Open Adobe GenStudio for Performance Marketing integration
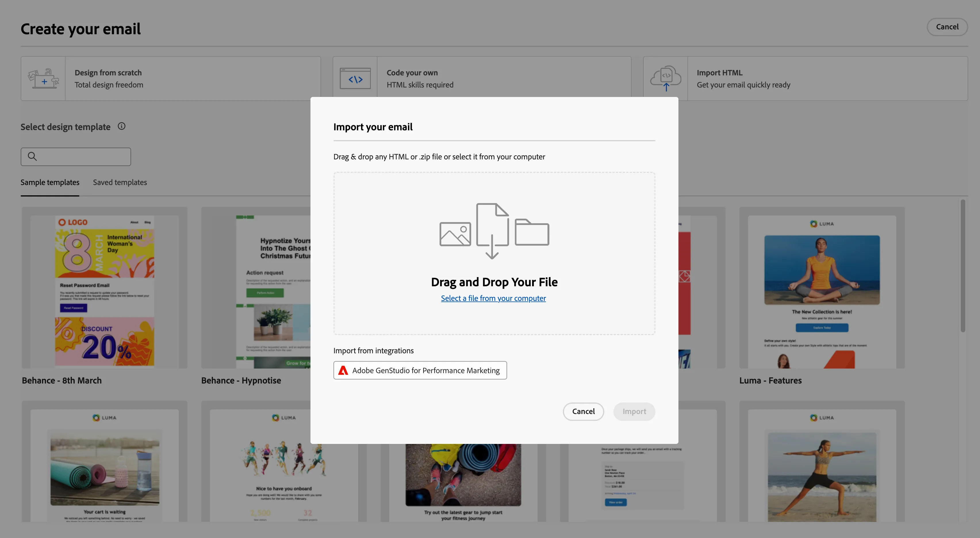The height and width of the screenshot is (538, 980). (x=420, y=370)
